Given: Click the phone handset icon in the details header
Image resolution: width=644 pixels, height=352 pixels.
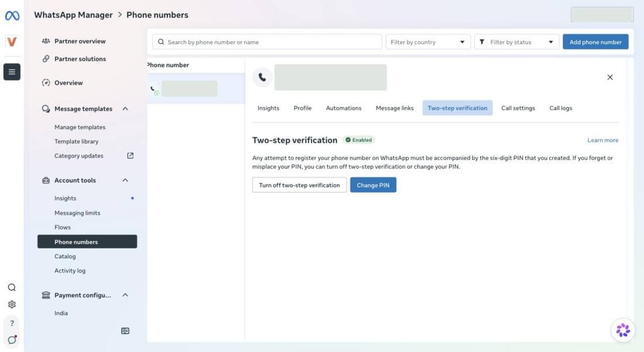Looking at the screenshot, I should (262, 77).
